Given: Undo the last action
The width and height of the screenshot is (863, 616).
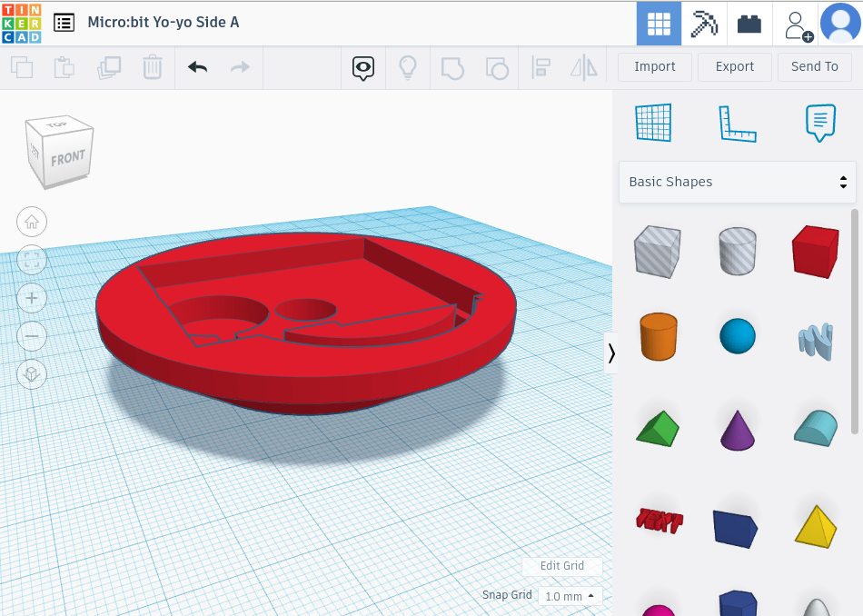Looking at the screenshot, I should pyautogui.click(x=197, y=67).
